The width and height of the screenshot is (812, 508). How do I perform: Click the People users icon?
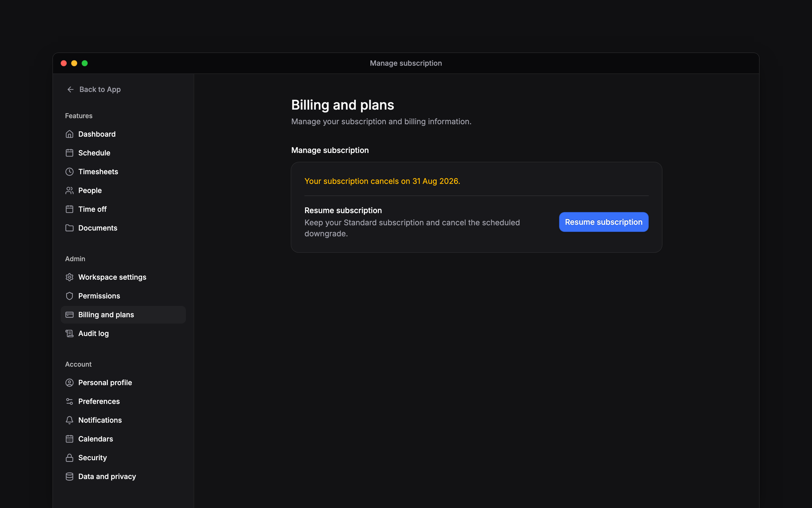click(70, 190)
